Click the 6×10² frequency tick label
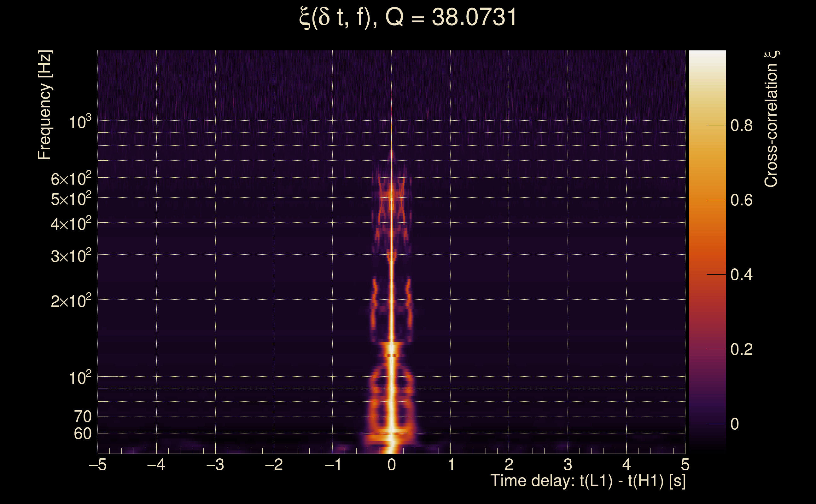 tap(71, 179)
